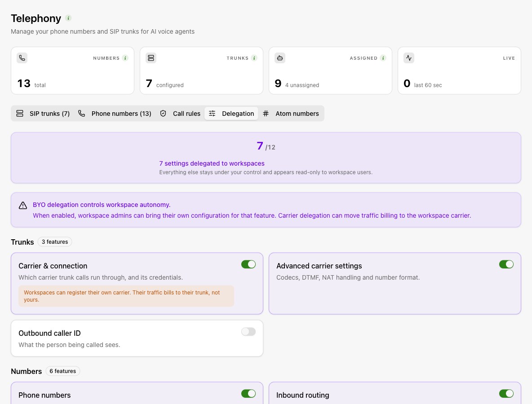Select the Delegation tab
This screenshot has width=532, height=404.
coord(231,114)
